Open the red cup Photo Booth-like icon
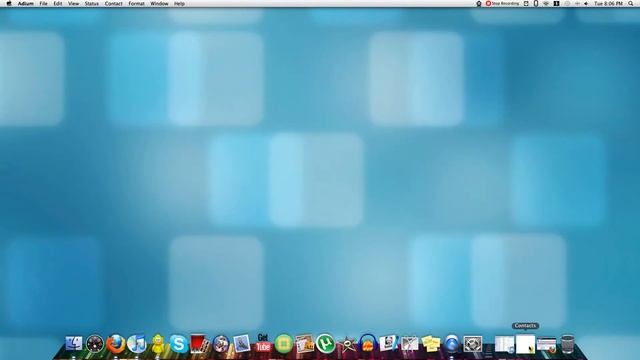Image resolution: width=640 pixels, height=360 pixels. click(x=200, y=344)
